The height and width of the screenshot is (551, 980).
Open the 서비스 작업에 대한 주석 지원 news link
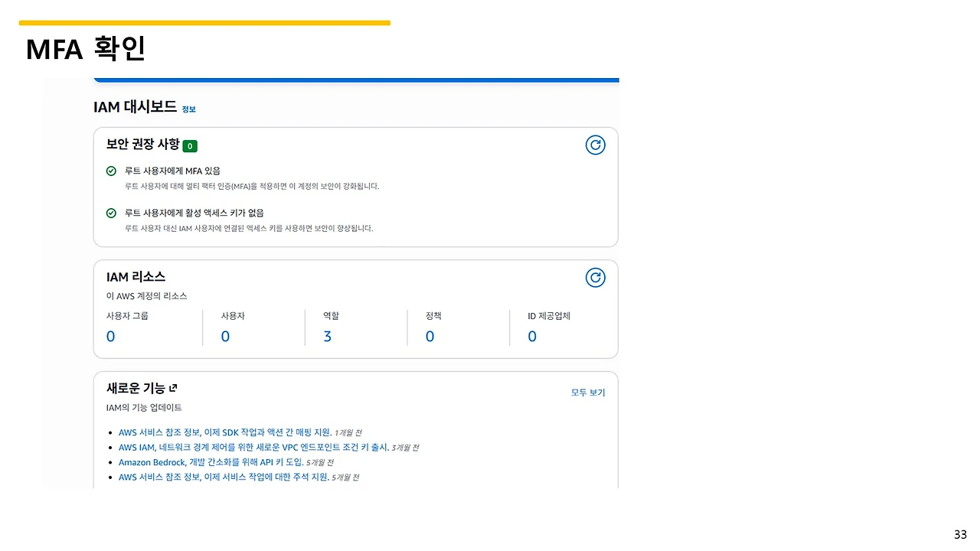click(x=224, y=477)
